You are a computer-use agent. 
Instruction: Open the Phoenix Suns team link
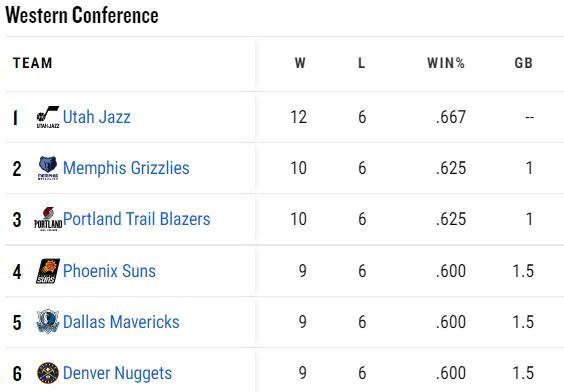109,271
